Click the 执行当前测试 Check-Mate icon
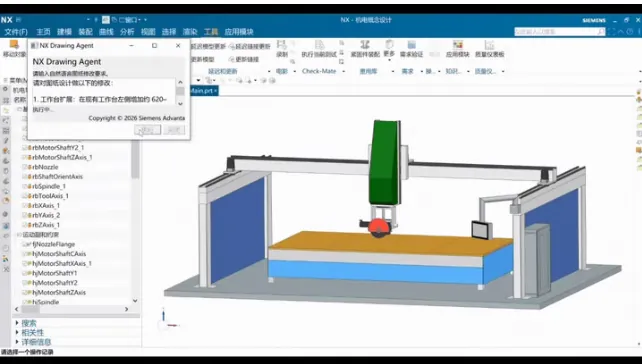This screenshot has height=364, width=642. [319, 48]
